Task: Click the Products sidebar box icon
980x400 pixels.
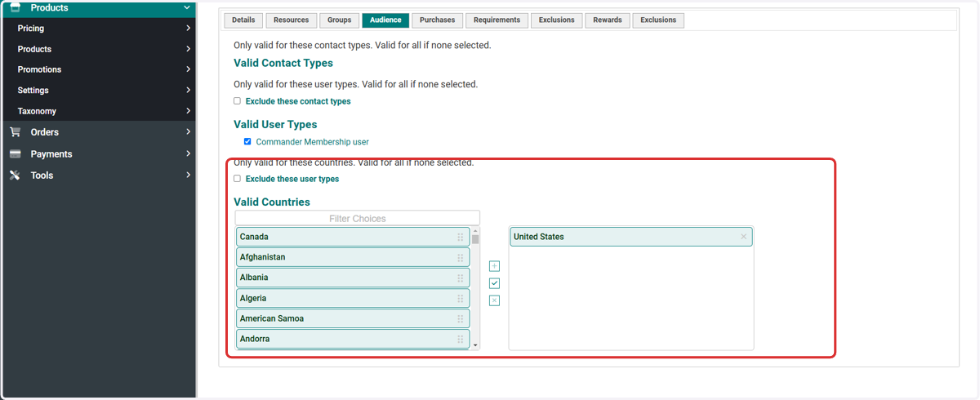Action: 15,7
